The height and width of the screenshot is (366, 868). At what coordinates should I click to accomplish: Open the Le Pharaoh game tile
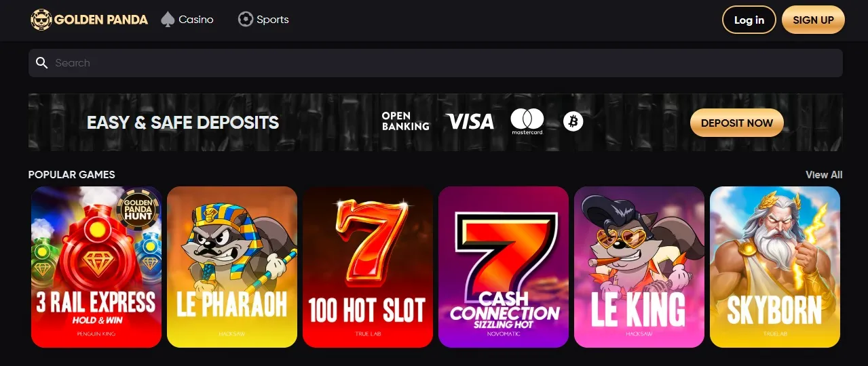pos(232,267)
